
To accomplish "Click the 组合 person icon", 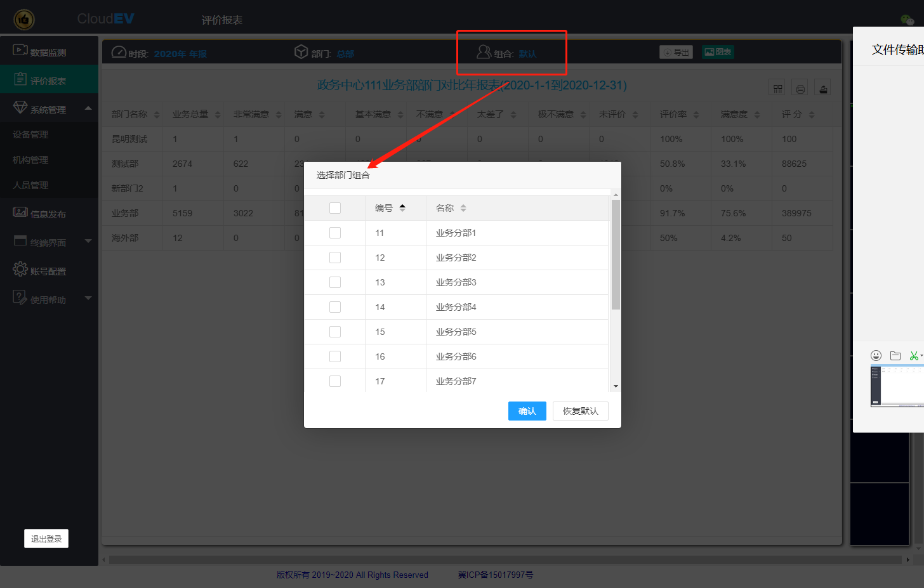I will point(484,51).
